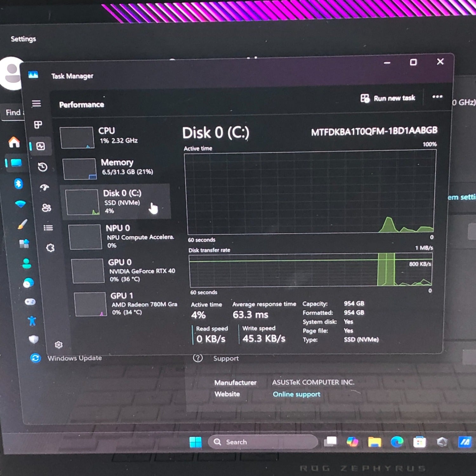
Task: Open the Startup apps page icon
Action: click(x=44, y=187)
